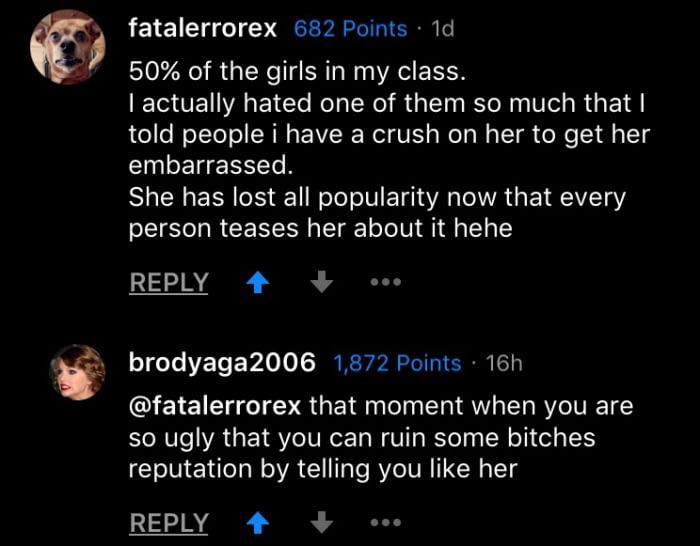
Task: Click the 16h timestamp
Action: click(503, 364)
